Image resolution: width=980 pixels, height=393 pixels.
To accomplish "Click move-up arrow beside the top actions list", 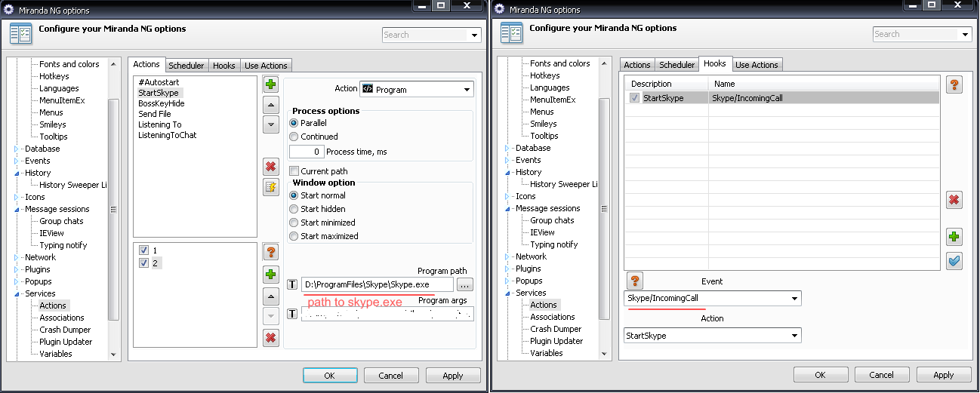I will (271, 105).
